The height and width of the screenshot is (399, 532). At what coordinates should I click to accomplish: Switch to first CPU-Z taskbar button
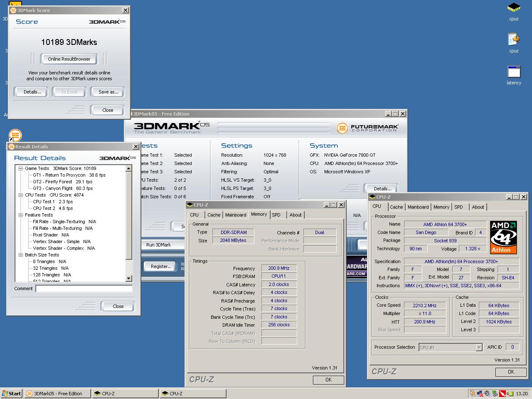coord(125,394)
